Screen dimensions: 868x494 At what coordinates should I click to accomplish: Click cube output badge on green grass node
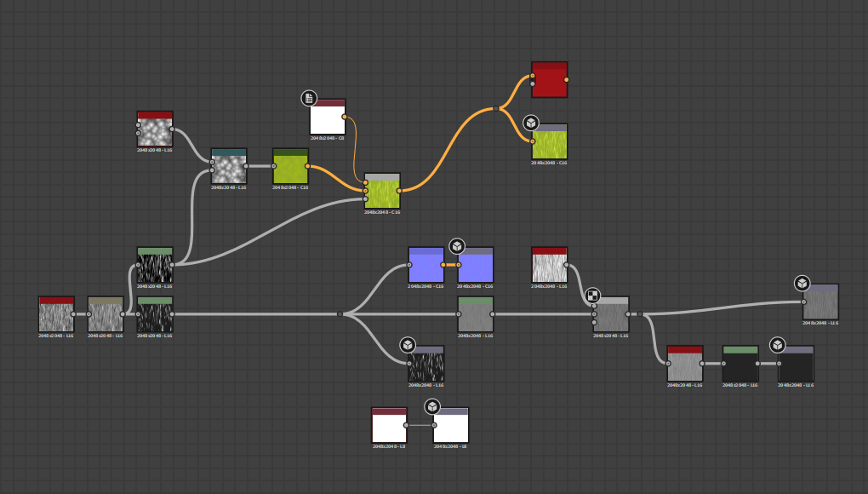pyautogui.click(x=531, y=123)
